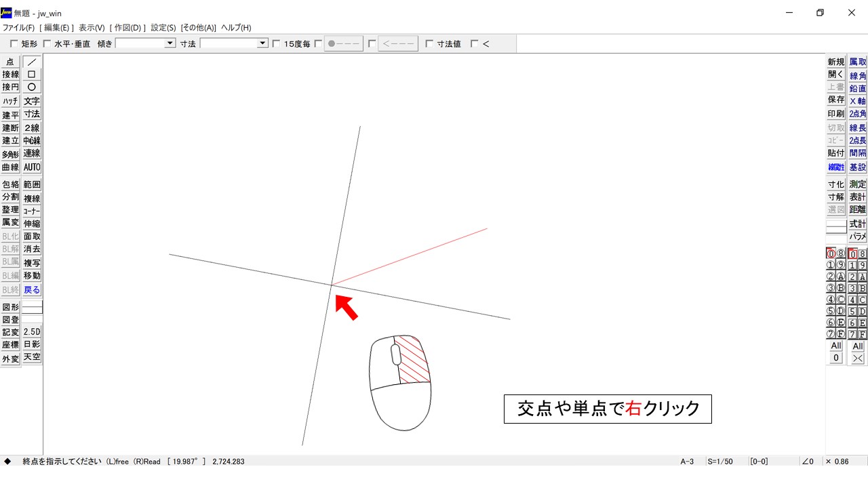
Task: Expand the 寸法 length dropdown in options bar
Action: [262, 43]
